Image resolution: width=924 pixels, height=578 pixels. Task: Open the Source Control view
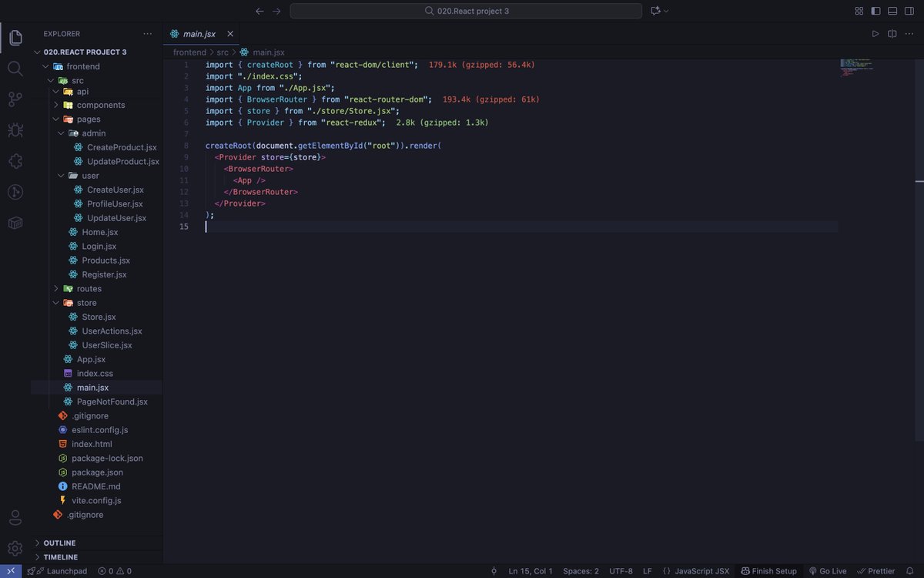(15, 99)
